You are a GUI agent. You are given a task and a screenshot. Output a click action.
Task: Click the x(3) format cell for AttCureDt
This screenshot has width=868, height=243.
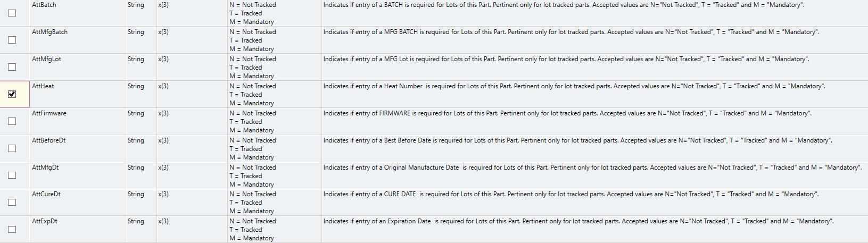163,194
